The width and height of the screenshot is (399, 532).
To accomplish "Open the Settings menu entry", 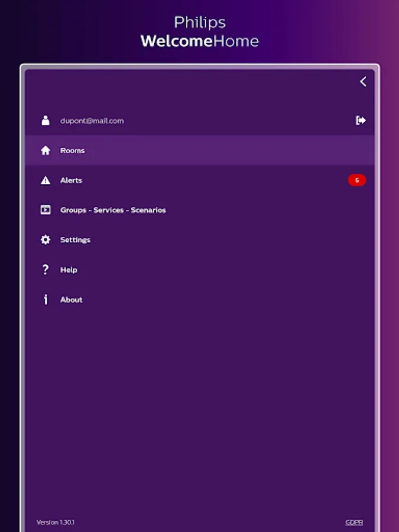I will pos(200,240).
